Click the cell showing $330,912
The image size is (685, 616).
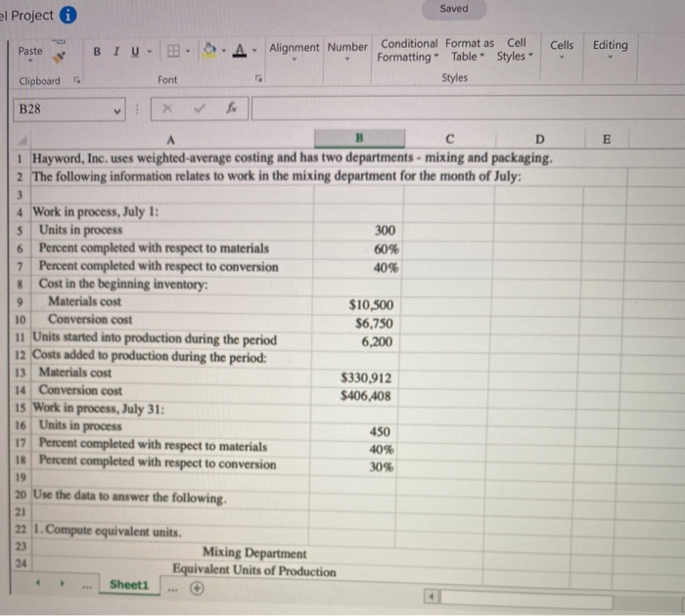pyautogui.click(x=355, y=378)
